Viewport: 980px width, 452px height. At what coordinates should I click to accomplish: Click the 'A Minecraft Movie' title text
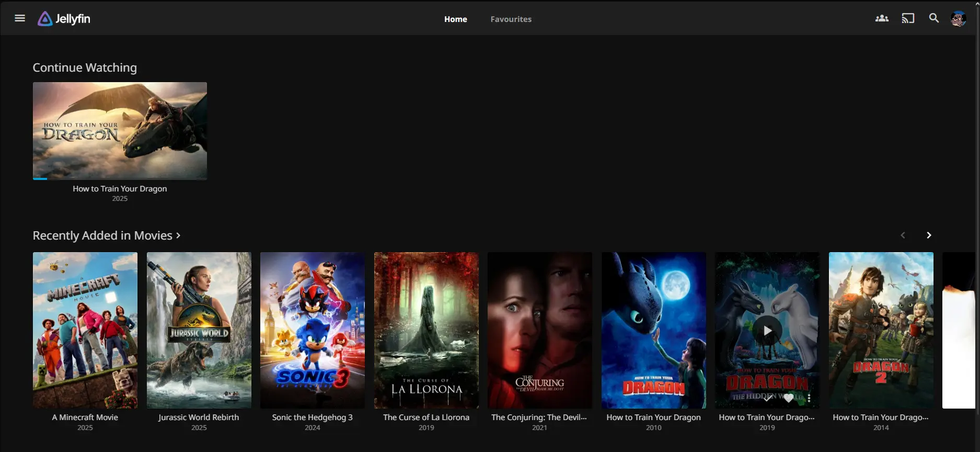coord(85,417)
